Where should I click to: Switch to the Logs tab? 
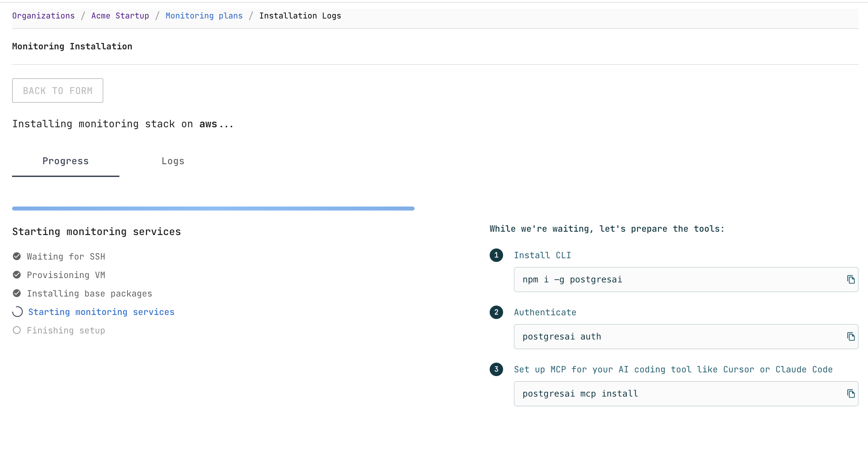click(x=173, y=161)
